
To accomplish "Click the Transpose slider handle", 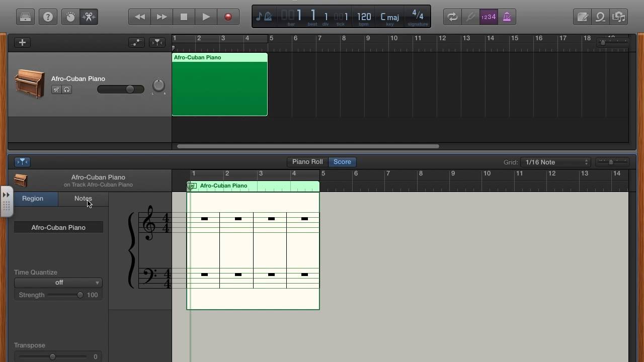I will click(x=52, y=357).
